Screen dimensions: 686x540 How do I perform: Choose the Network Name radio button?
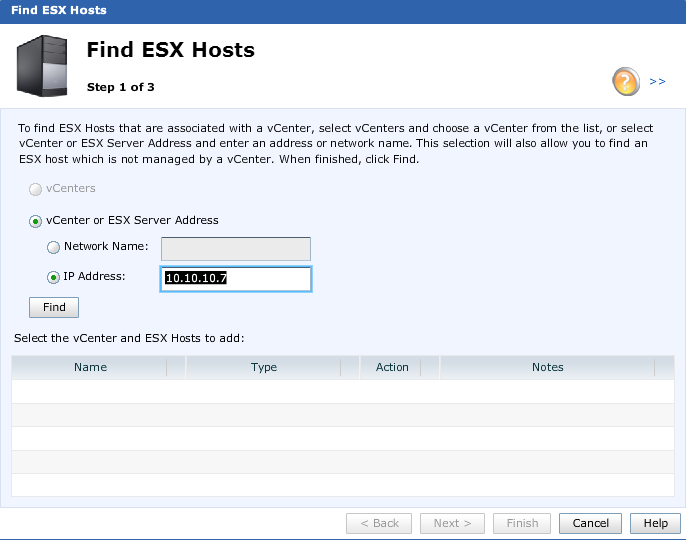(x=54, y=247)
